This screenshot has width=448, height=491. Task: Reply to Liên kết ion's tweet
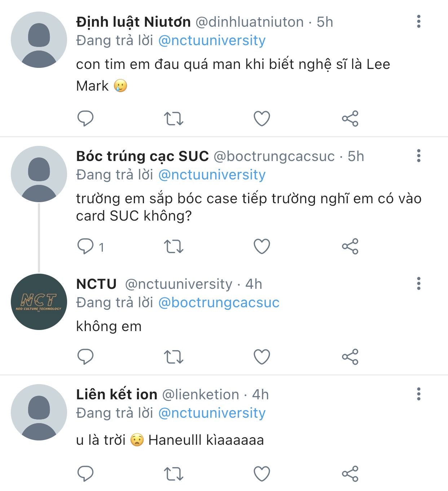tap(85, 474)
